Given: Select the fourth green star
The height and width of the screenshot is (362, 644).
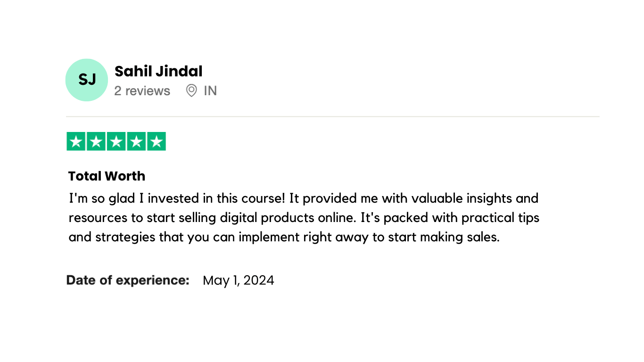Looking at the screenshot, I should point(136,141).
